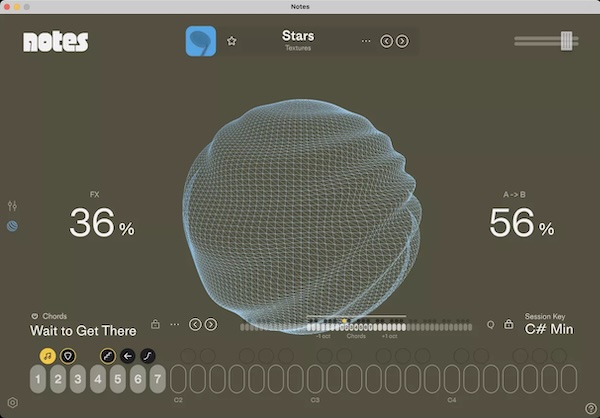Toggle the yellow music notes performance icon

pos(47,356)
